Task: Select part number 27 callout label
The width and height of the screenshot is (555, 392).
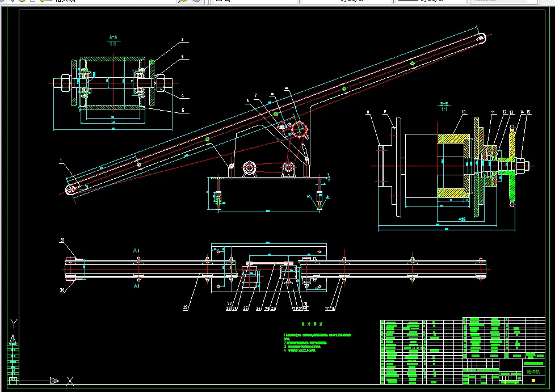Action: (x=229, y=304)
